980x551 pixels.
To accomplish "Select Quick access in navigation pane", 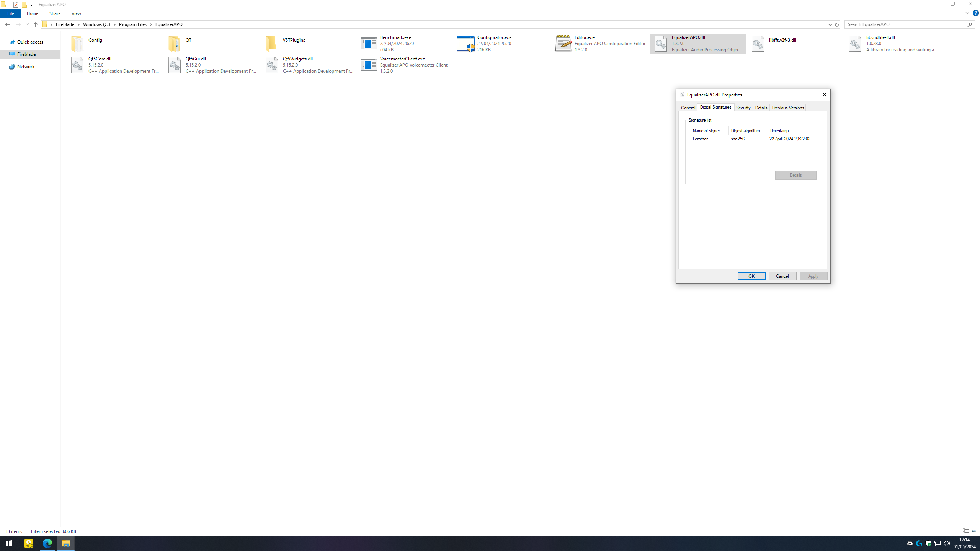I will (x=30, y=42).
